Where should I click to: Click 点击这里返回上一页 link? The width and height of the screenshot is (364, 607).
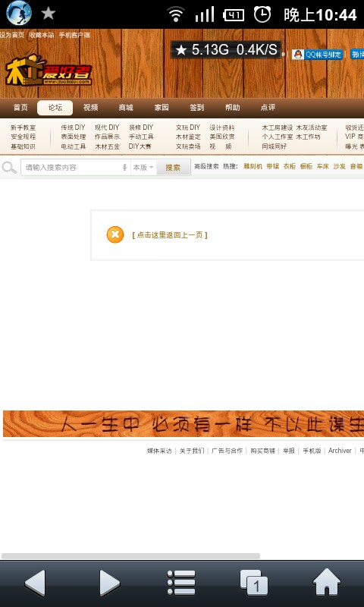pyautogui.click(x=170, y=235)
